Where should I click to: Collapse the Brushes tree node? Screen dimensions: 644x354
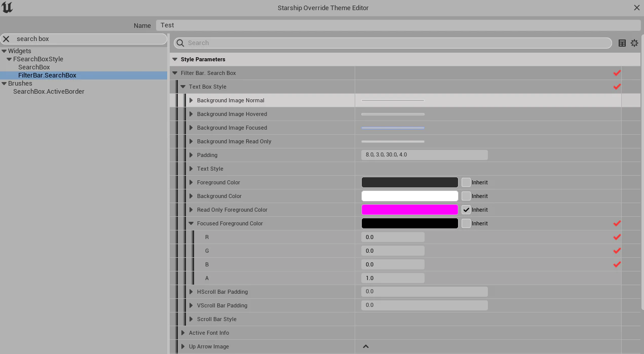(4, 84)
